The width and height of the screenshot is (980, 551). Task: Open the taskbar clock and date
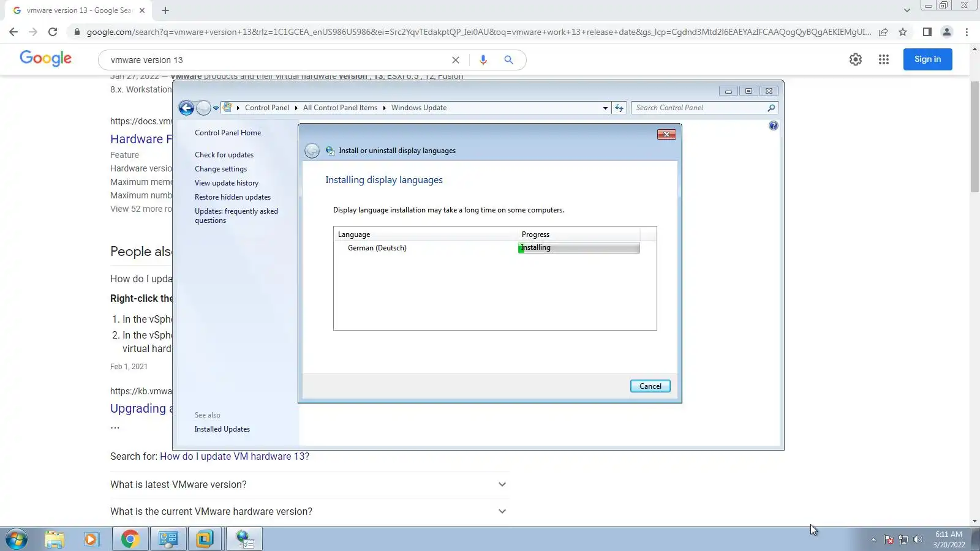coord(949,539)
